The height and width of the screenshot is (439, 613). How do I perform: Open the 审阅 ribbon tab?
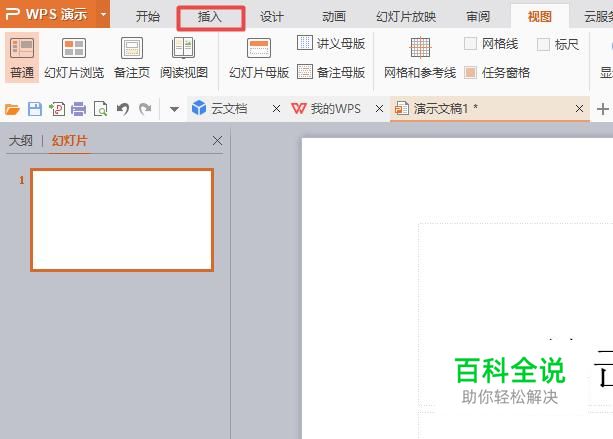(x=478, y=17)
